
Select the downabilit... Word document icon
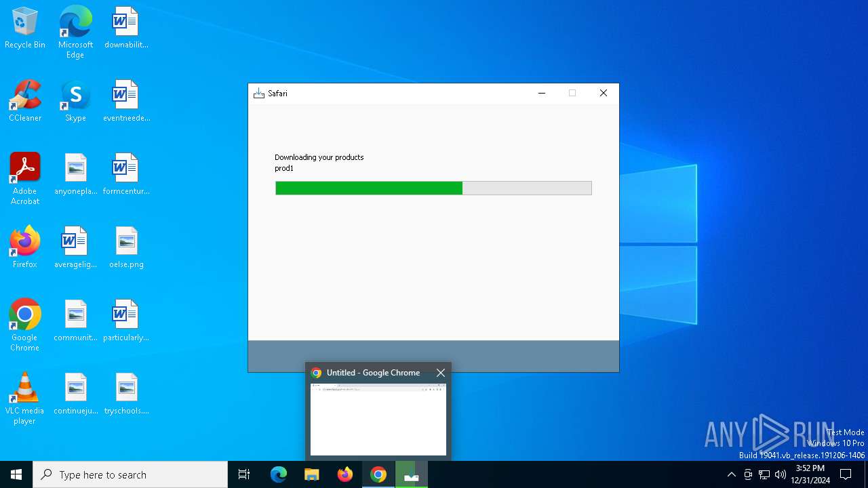click(126, 28)
